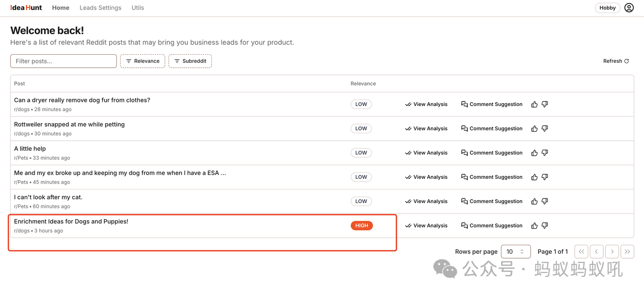The height and width of the screenshot is (295, 644).
Task: Jump to the first page of results
Action: (x=581, y=252)
